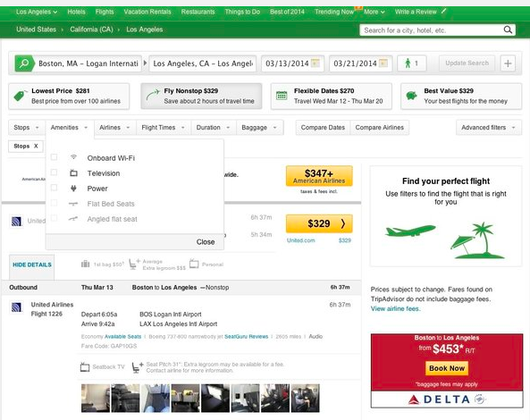
Task: Click the Seat Pitch seat icon
Action: point(137,367)
